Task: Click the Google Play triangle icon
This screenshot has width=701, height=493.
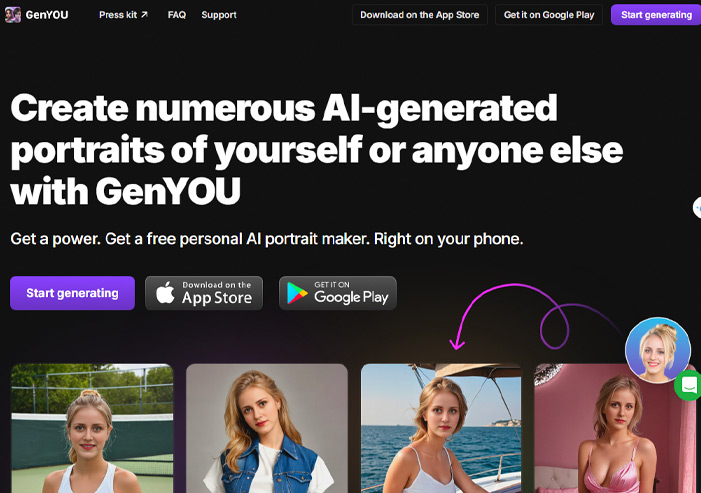Action: 297,293
